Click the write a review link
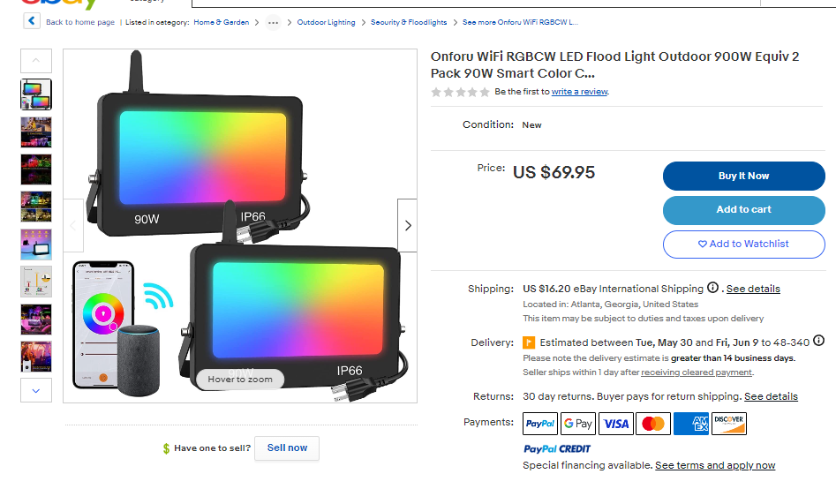 tap(579, 92)
